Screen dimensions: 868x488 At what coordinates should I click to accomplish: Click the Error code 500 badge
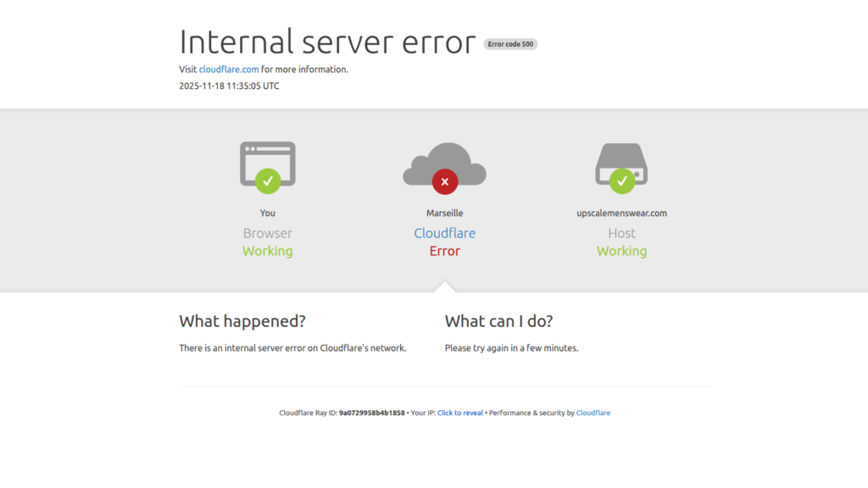coord(509,43)
